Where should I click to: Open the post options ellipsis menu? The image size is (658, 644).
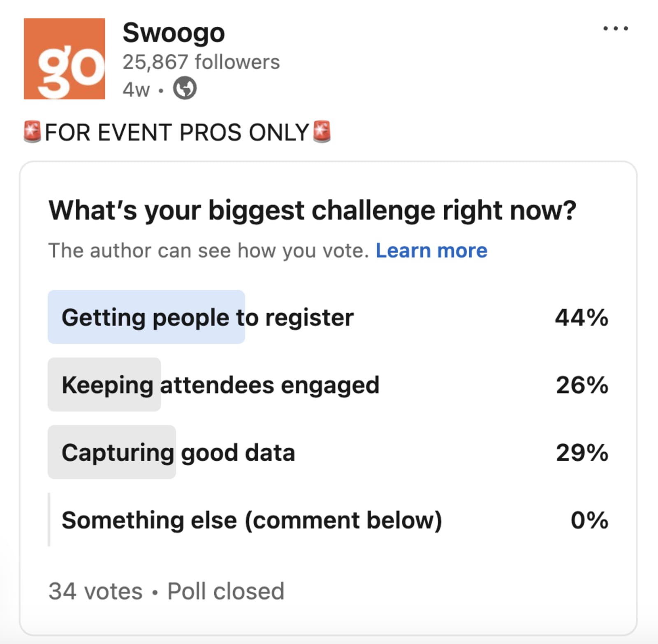pyautogui.click(x=616, y=28)
